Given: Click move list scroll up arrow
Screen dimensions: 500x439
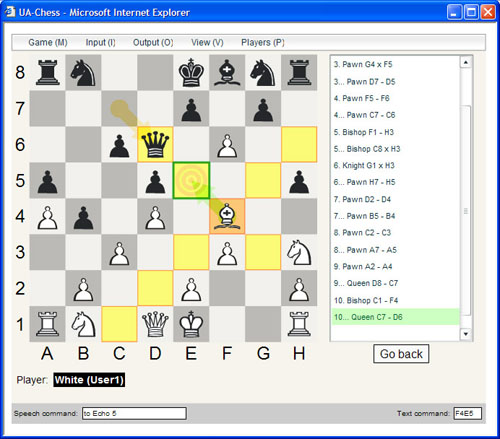Looking at the screenshot, I should [x=466, y=62].
